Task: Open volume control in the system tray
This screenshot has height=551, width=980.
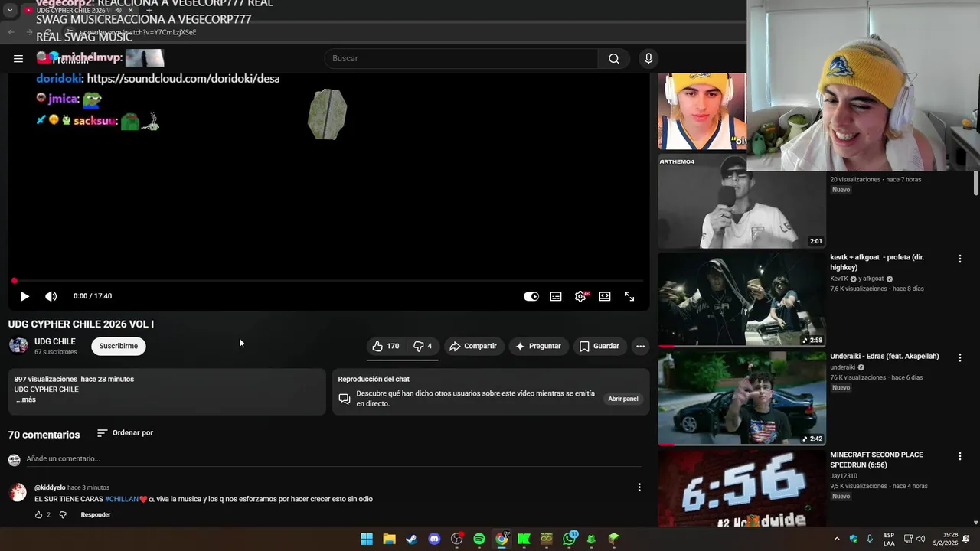Action: pos(920,539)
